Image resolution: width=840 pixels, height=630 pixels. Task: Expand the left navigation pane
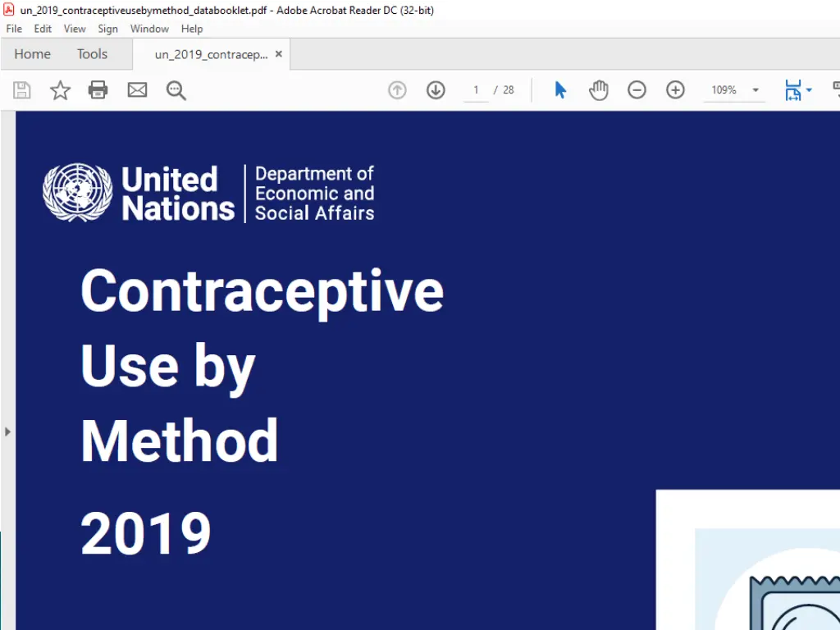click(7, 431)
